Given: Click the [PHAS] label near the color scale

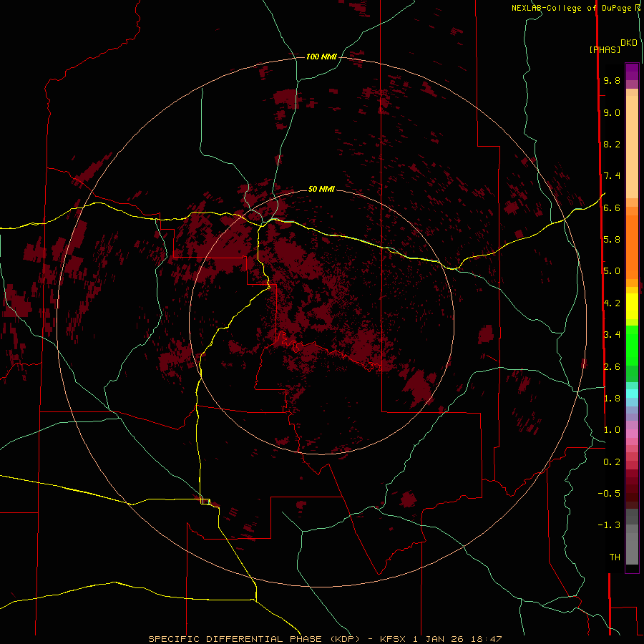Looking at the screenshot, I should click(605, 49).
